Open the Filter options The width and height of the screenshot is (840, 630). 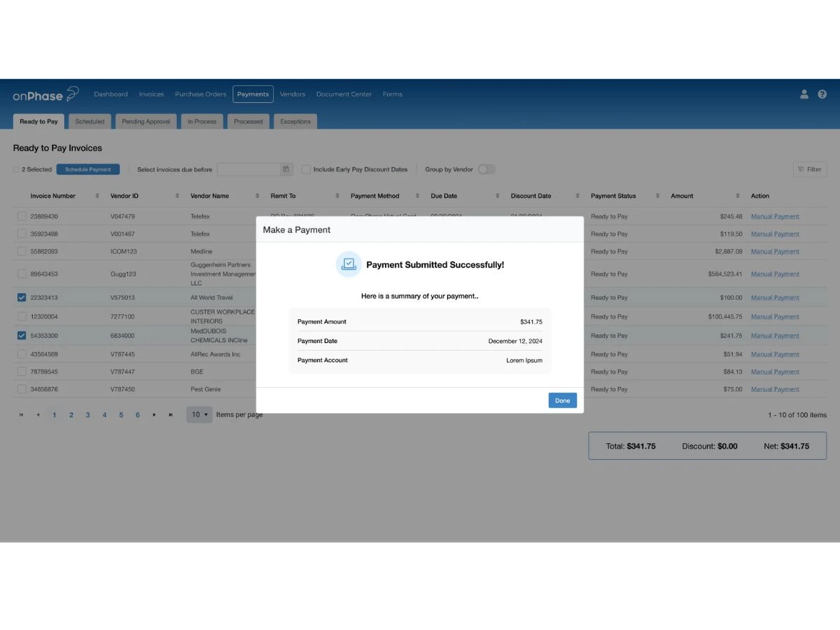810,169
